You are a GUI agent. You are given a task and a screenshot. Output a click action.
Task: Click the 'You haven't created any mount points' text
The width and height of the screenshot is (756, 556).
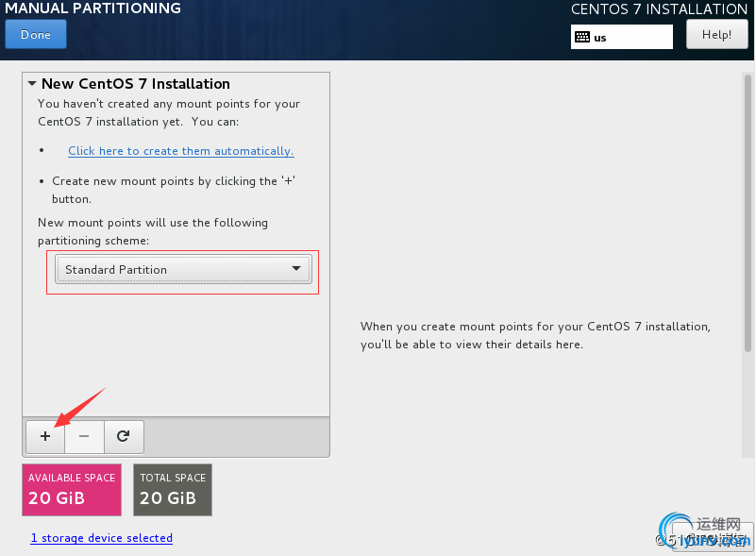point(169,113)
